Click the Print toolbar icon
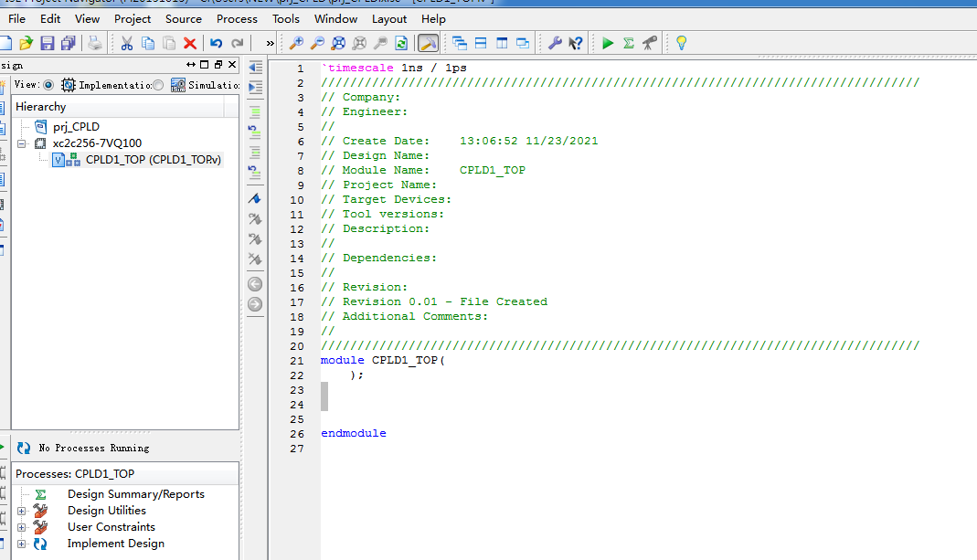Viewport: 977px width, 560px height. click(x=94, y=42)
